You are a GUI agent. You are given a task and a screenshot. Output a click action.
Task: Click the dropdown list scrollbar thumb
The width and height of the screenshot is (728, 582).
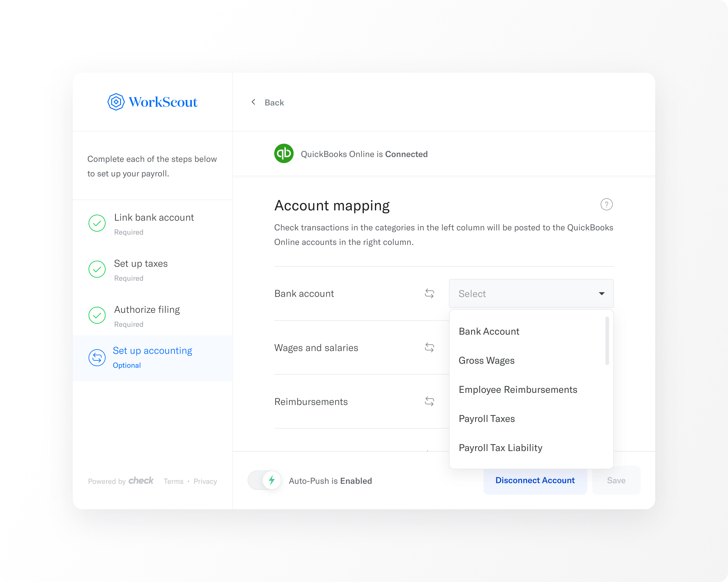point(607,341)
